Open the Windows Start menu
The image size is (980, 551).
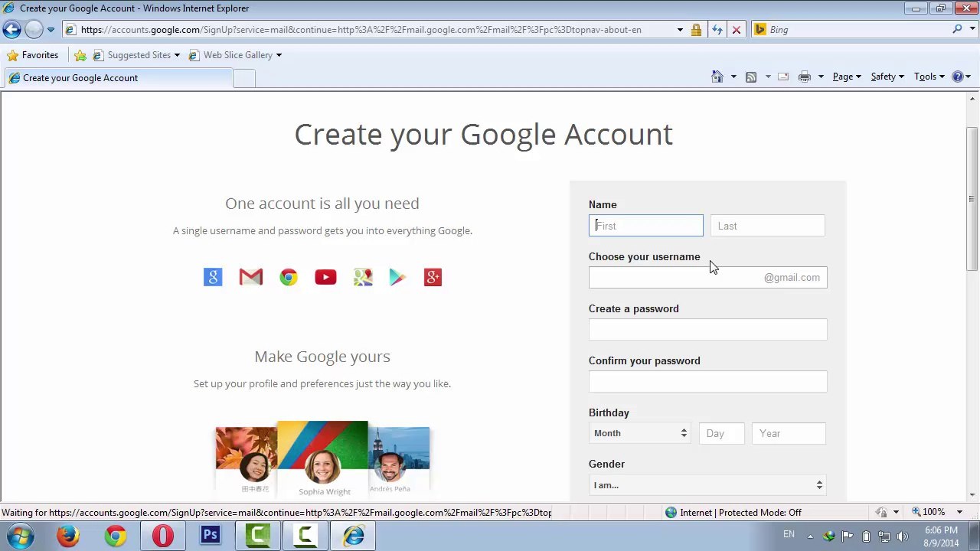[x=21, y=536]
